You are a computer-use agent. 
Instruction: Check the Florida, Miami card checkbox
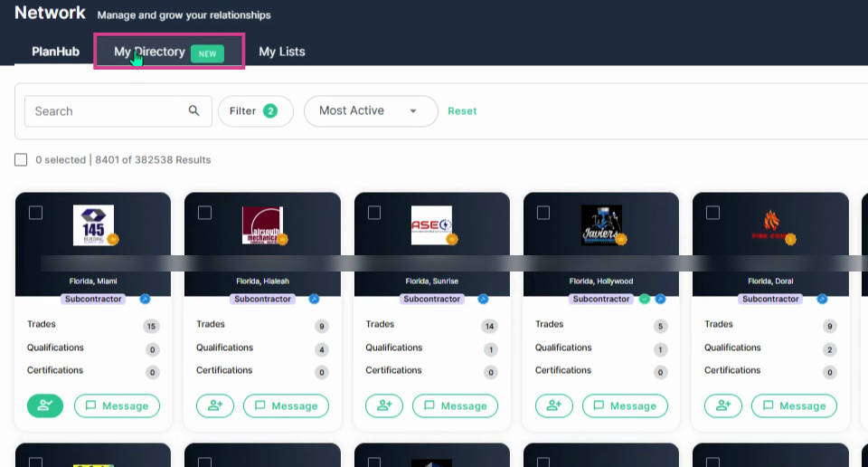[x=35, y=213]
